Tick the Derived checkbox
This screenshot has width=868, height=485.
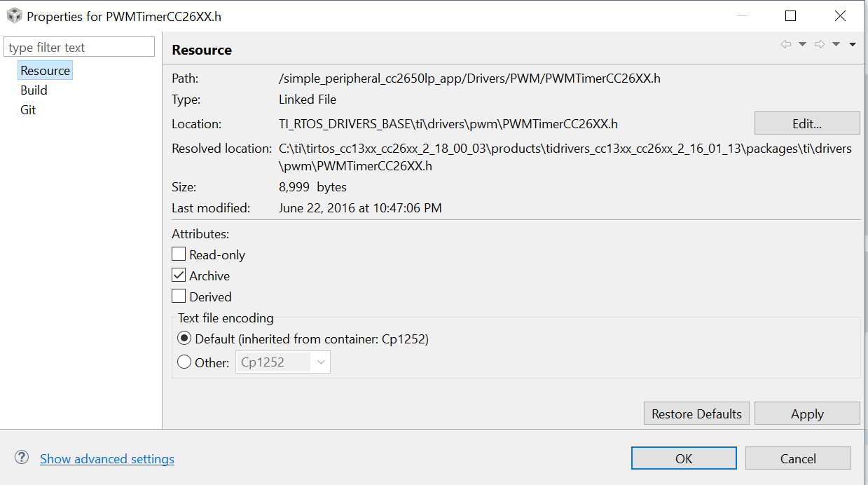[179, 296]
